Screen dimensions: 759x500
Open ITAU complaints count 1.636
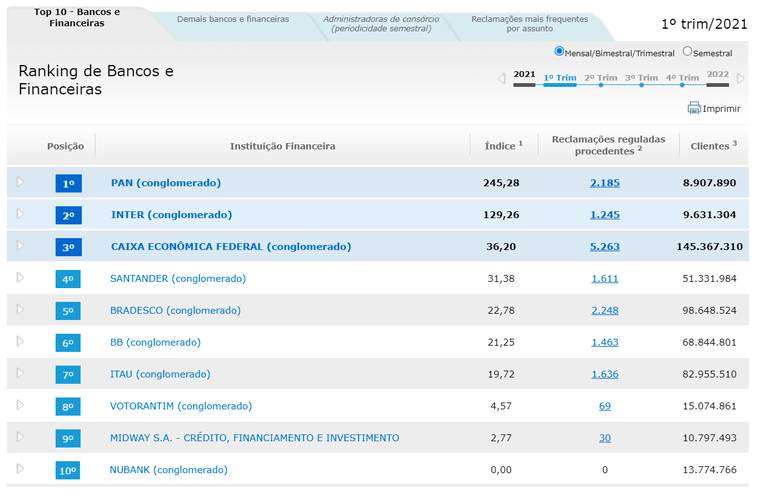tap(605, 375)
